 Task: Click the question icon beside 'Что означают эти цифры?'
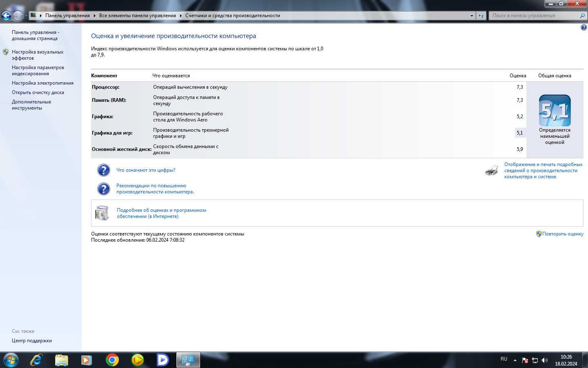pos(104,170)
